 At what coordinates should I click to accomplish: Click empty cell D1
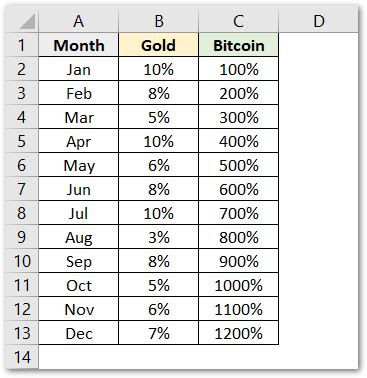(318, 45)
